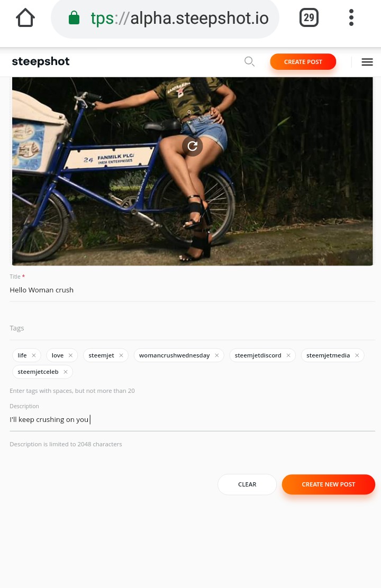
Task: Tap the browser home icon
Action: (x=25, y=17)
